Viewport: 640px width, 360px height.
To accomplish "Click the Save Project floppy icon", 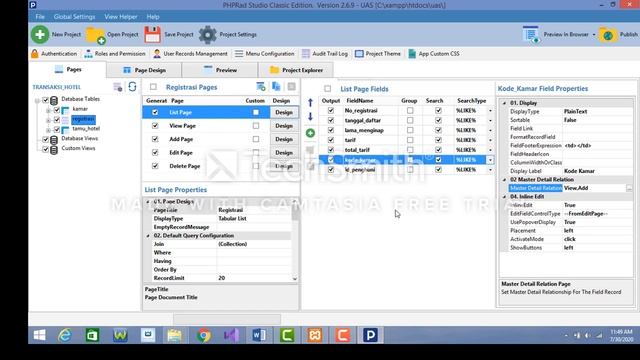I will pos(153,35).
